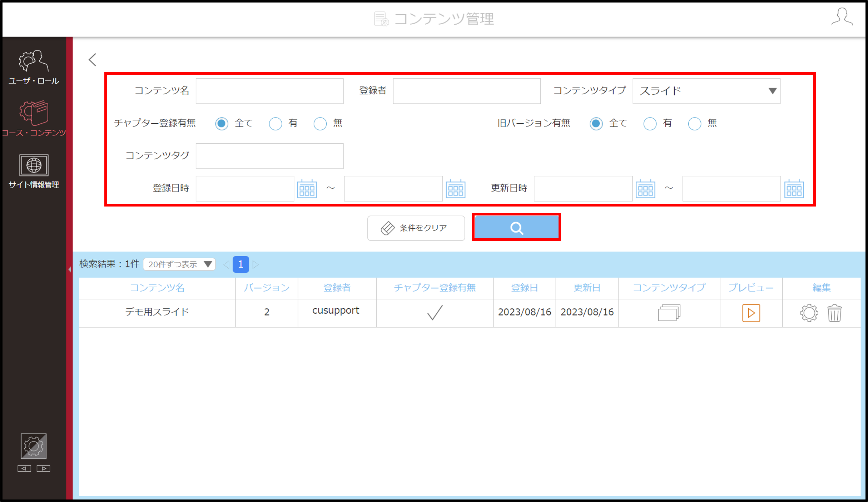Screen dimensions: 868x502
Task: Sort by バージョン column header
Action: click(x=267, y=288)
